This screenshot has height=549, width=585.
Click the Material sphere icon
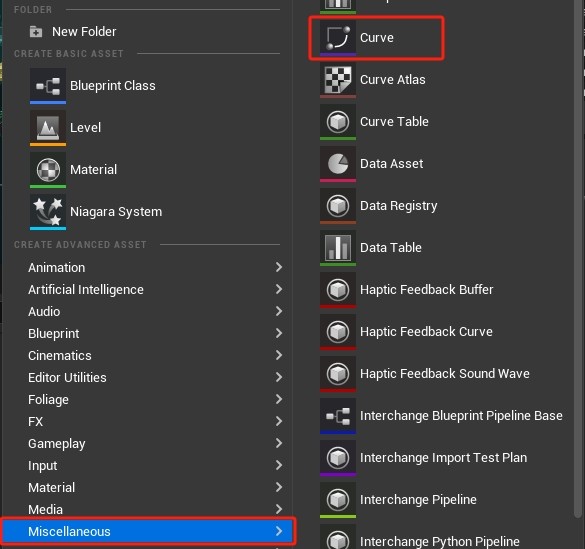48,170
